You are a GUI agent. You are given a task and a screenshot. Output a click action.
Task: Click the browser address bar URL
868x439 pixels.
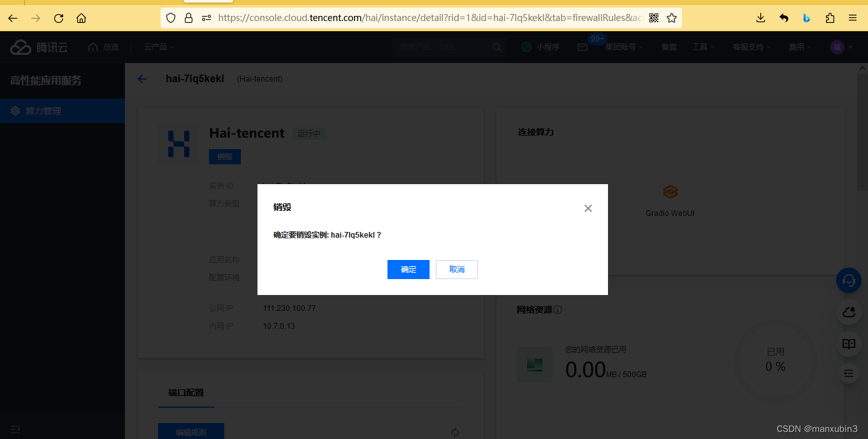(430, 18)
